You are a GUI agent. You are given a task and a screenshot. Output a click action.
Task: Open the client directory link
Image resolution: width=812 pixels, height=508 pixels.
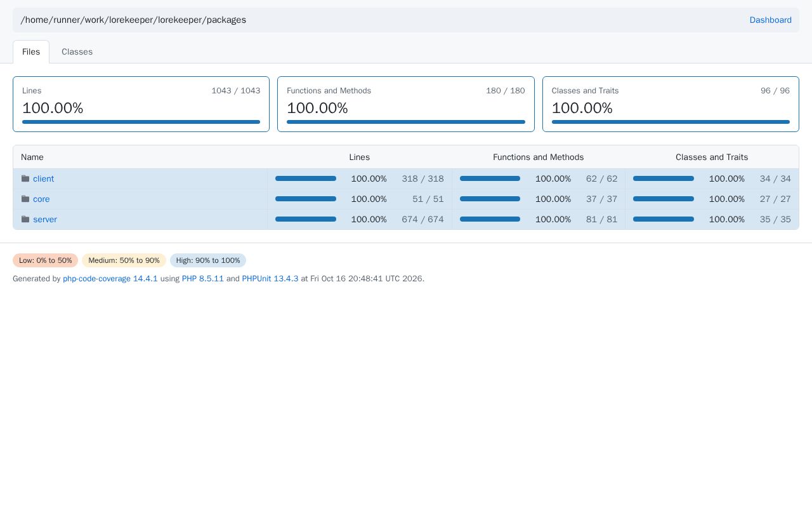click(x=43, y=179)
